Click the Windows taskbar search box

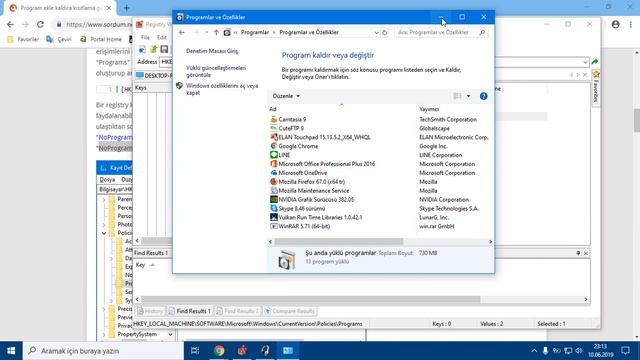104,351
